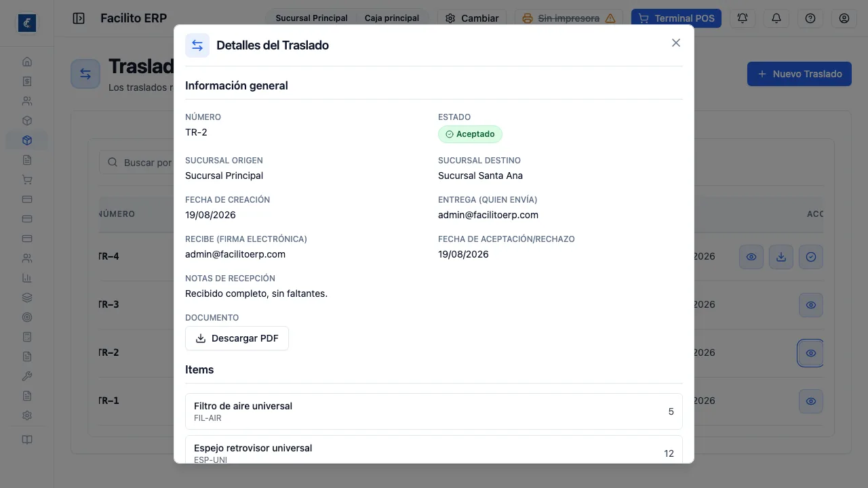
Task: Close the Detalles del Traslado dialog
Action: pos(676,43)
